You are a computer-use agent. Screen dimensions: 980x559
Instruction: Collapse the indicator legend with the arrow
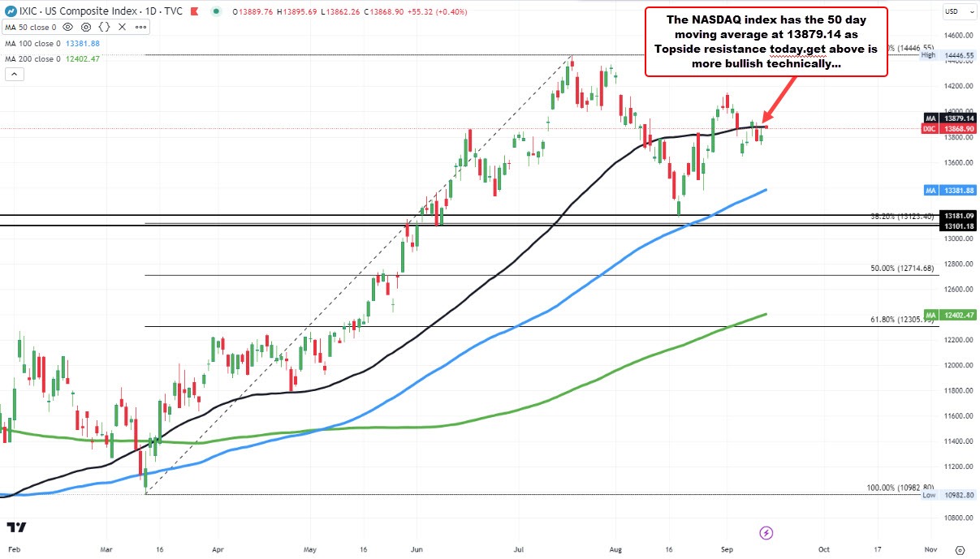[14, 73]
